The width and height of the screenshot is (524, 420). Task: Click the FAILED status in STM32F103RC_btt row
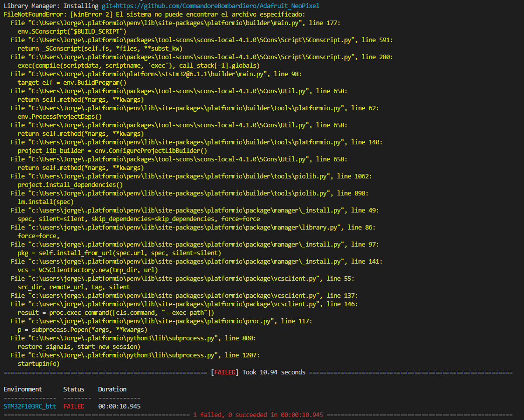point(74,406)
